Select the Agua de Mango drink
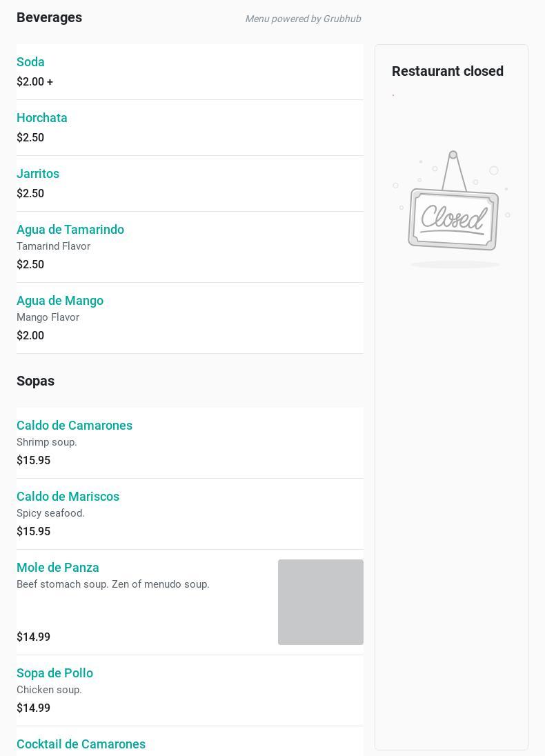 [60, 301]
